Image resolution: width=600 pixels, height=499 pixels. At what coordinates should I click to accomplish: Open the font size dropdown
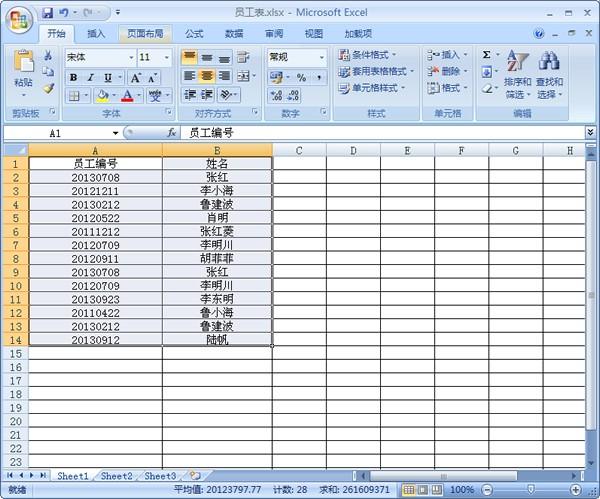coord(167,57)
